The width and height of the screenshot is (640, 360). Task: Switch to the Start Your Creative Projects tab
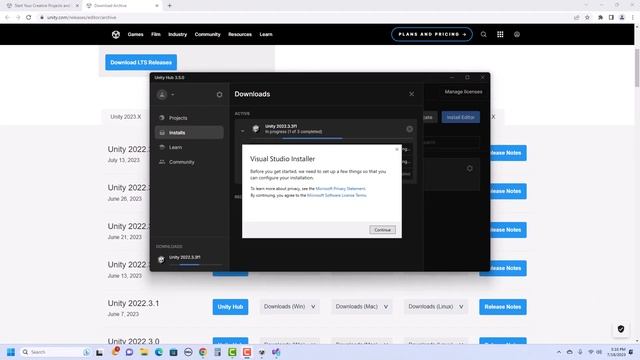click(42, 6)
